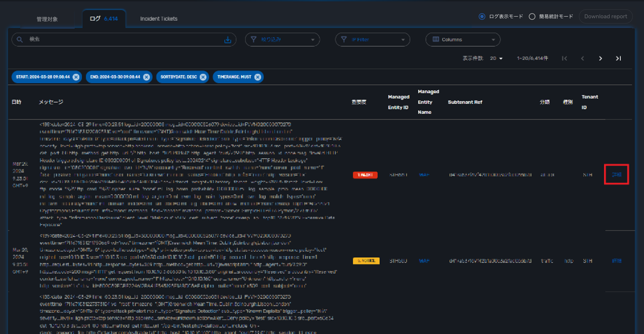Screen dimensions: 644x334
Task: Open the 絞り込み filter dropdown
Action: click(282, 40)
